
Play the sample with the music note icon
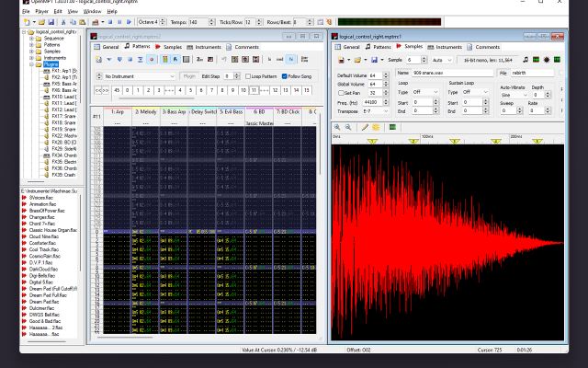(526, 60)
